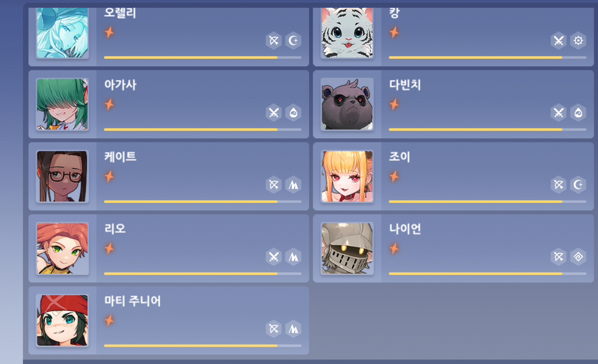Viewport: 598px width, 364px height.
Task: Click the bow class icon on 케이트's card
Action: 273,185
